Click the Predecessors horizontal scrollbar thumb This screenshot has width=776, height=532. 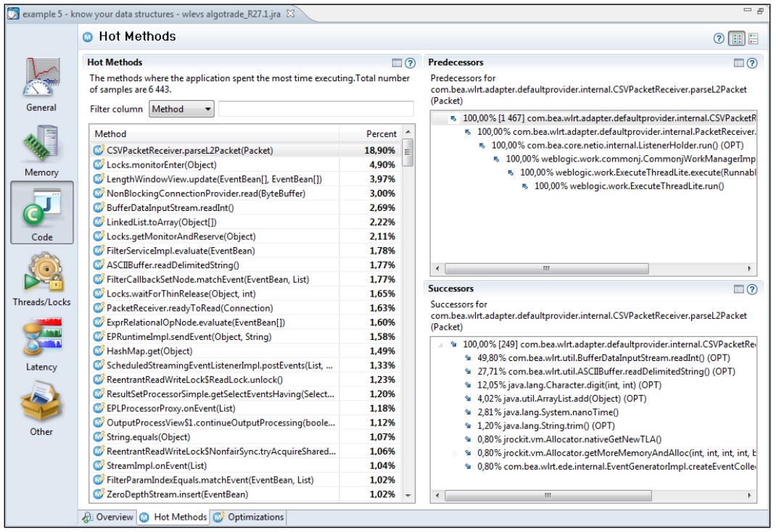546,268
